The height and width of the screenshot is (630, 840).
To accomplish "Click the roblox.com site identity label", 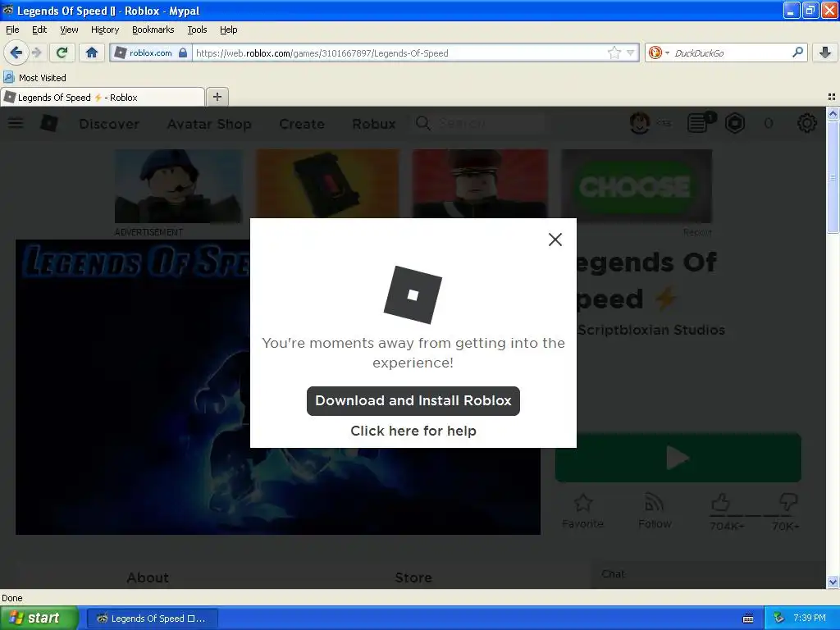I will coord(151,52).
